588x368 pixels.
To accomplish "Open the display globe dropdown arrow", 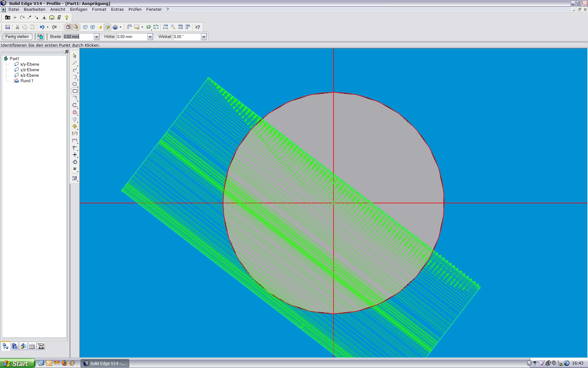I will pyautogui.click(x=120, y=27).
